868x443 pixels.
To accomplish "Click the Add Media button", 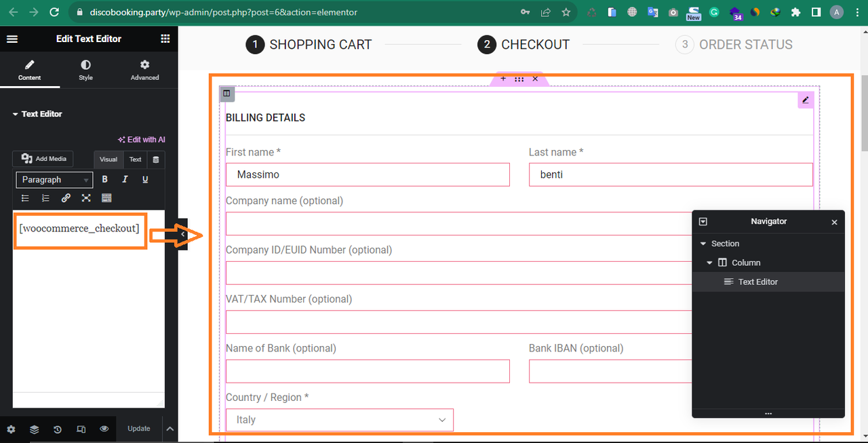I will [43, 159].
